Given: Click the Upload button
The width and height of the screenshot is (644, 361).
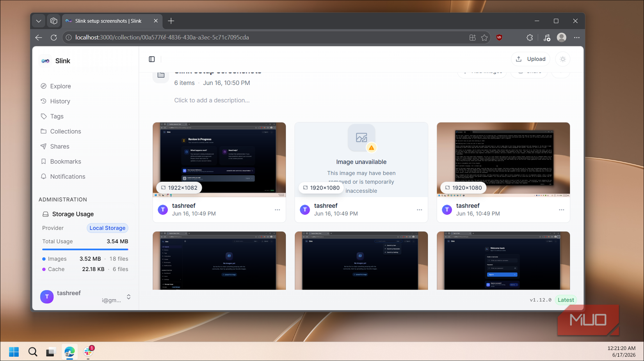Looking at the screenshot, I should [x=530, y=59].
